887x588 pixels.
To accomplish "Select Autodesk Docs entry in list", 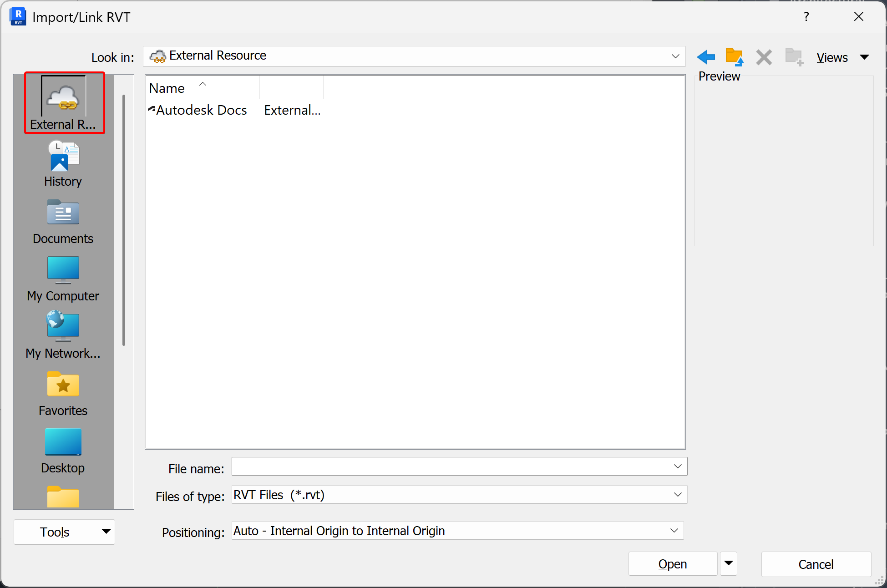I will [x=201, y=110].
